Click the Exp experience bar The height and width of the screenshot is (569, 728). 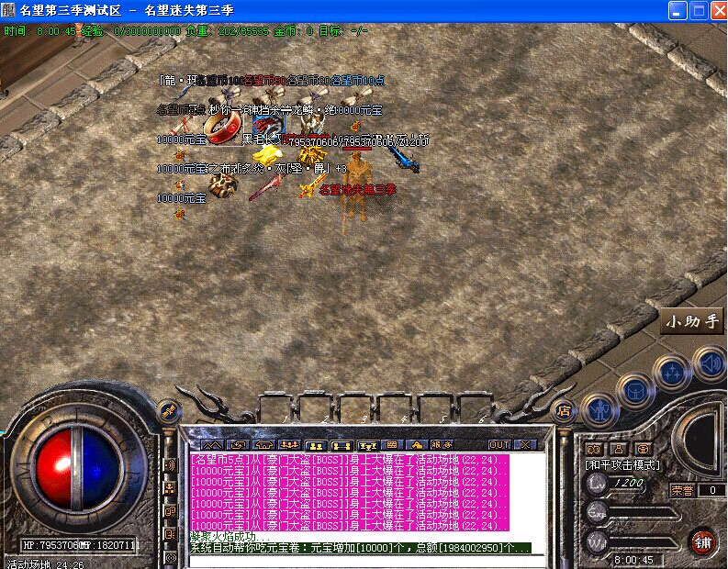tap(645, 512)
